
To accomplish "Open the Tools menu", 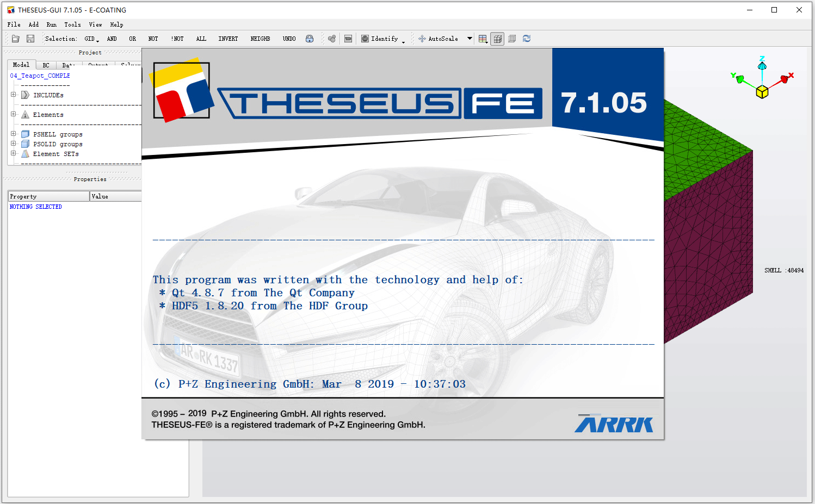I will pos(72,24).
